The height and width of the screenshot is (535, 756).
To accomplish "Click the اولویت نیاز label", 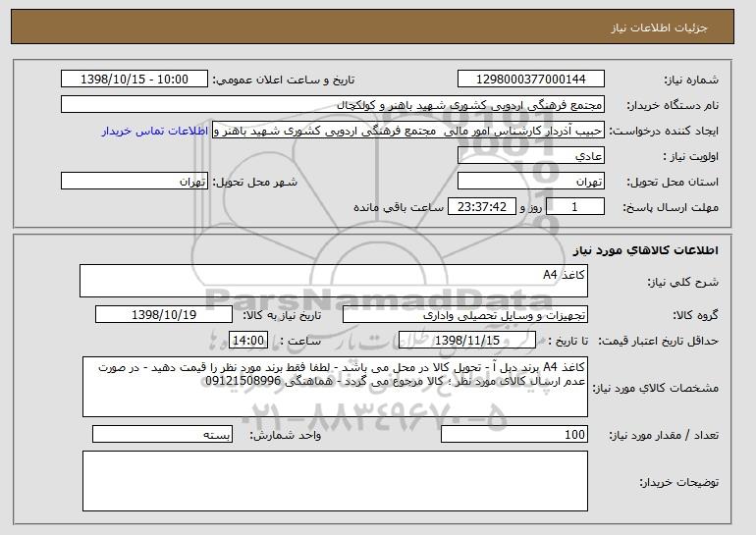I will (x=691, y=156).
